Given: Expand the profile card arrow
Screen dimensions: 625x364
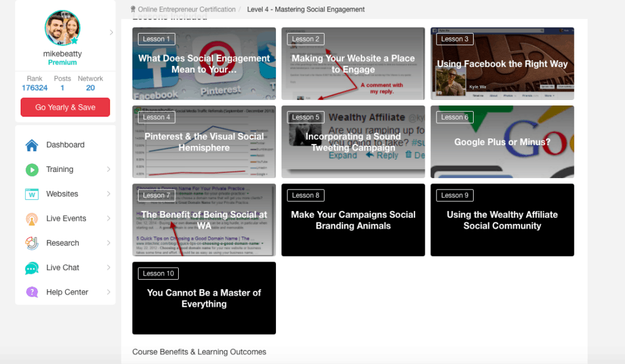Looking at the screenshot, I should (x=111, y=32).
